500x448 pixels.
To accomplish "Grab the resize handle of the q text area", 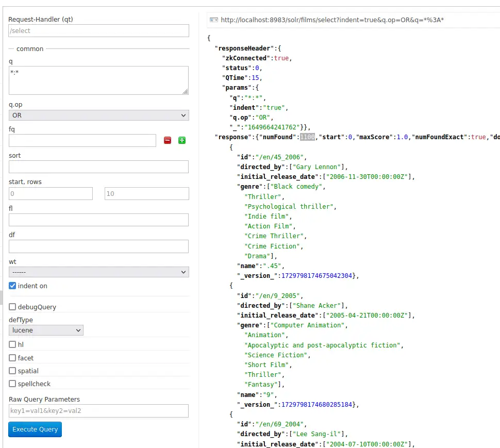I will coord(185,92).
